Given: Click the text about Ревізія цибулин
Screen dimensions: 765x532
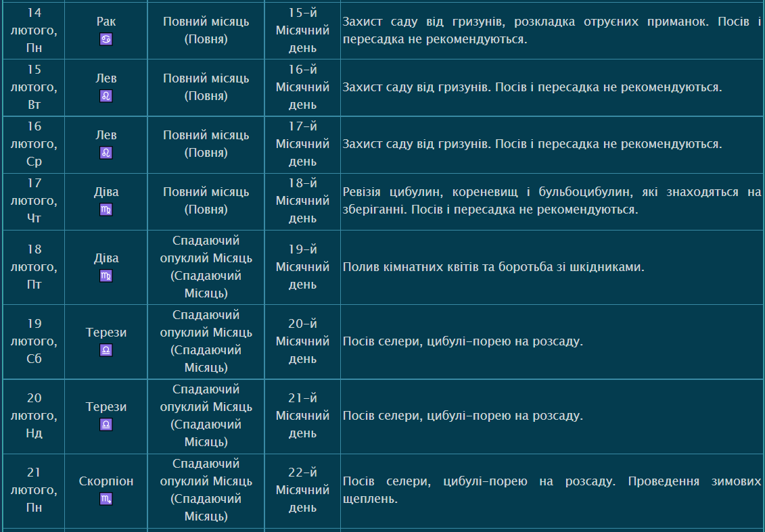Looking at the screenshot, I should point(551,201).
